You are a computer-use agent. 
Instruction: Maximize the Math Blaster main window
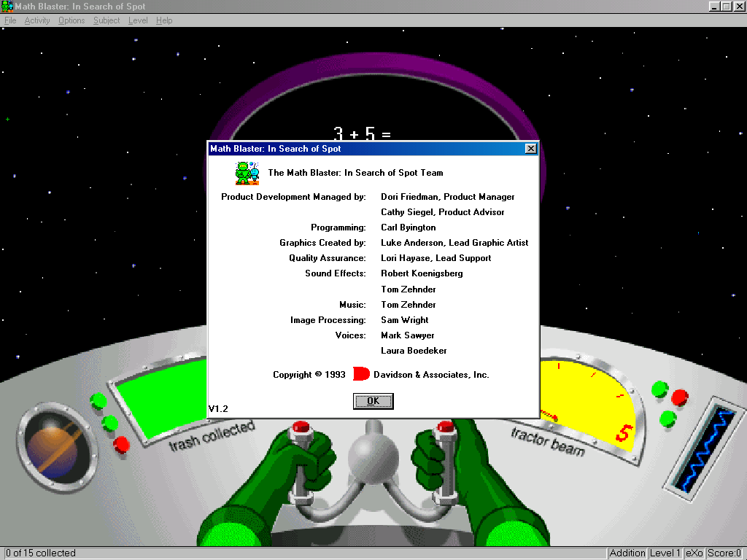click(x=726, y=6)
